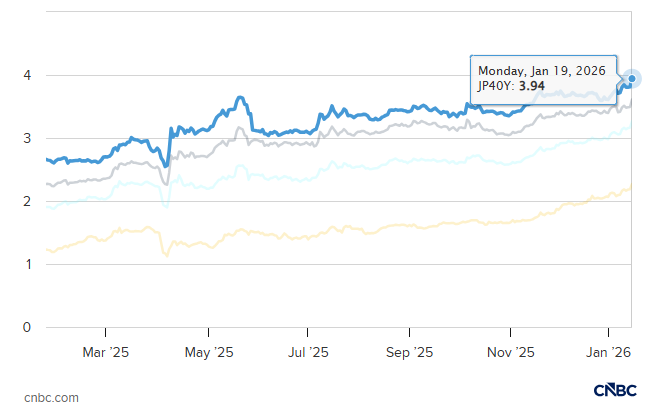The width and height of the screenshot is (653, 411).
Task: Select the Mar '25 axis label
Action: tap(107, 352)
